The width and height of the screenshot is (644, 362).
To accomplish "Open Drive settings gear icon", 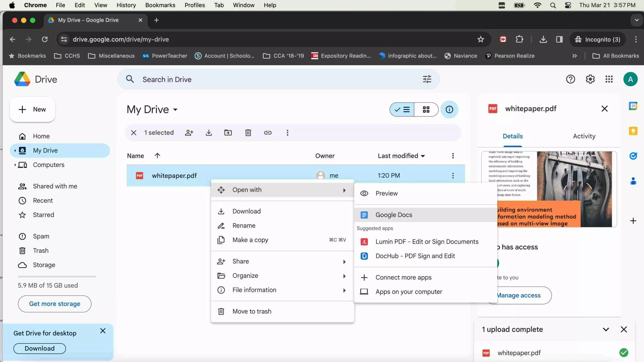I will click(590, 79).
